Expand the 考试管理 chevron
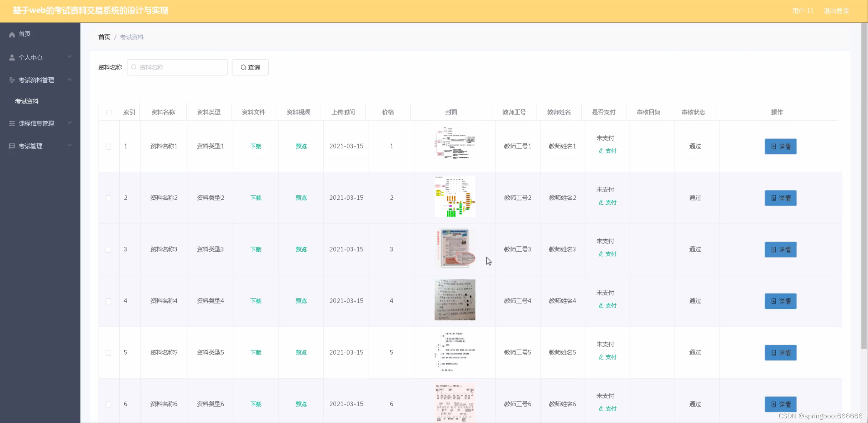 (x=69, y=145)
